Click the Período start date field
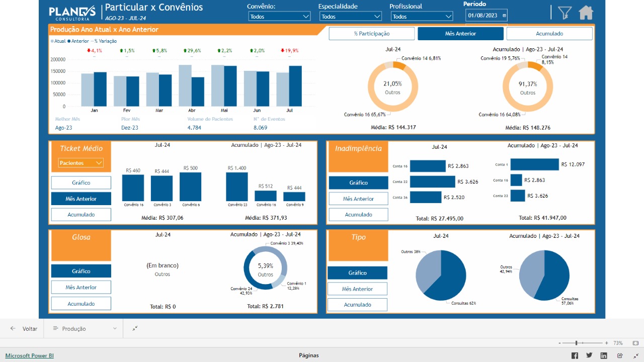This screenshot has width=644, height=362. [483, 16]
